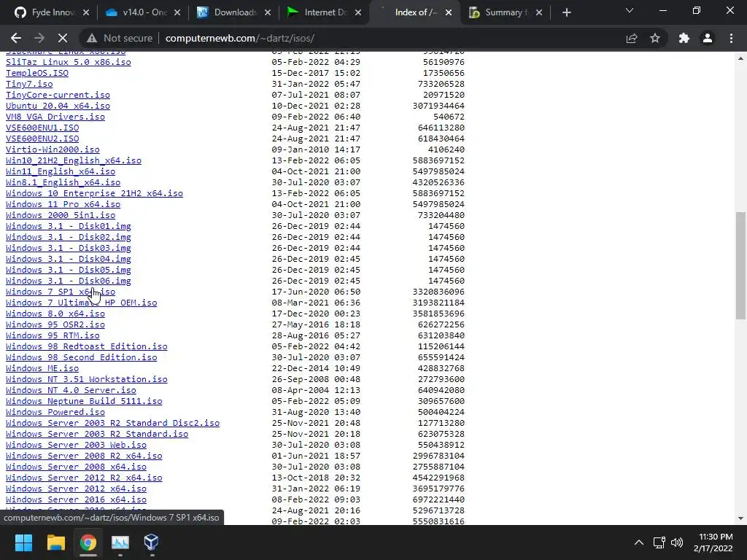Click the forward navigation arrow
747x560 pixels.
pos(39,38)
